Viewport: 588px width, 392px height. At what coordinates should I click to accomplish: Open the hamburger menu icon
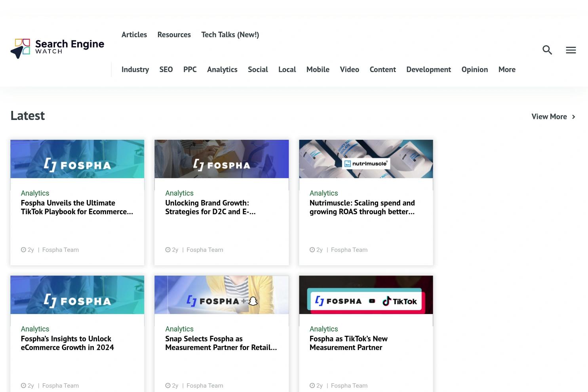[571, 50]
